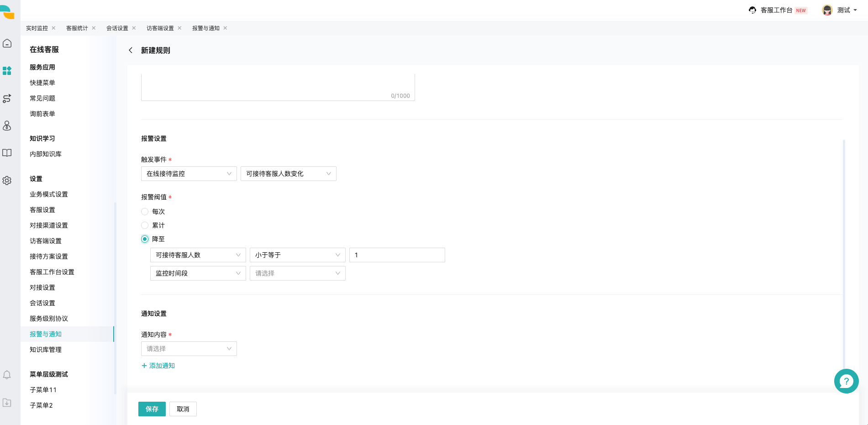Click the threshold value input field
The width and height of the screenshot is (868, 425).
click(397, 255)
